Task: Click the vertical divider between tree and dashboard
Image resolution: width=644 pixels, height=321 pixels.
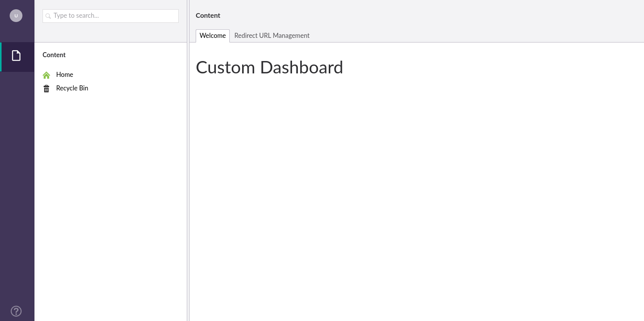Action: click(x=188, y=174)
